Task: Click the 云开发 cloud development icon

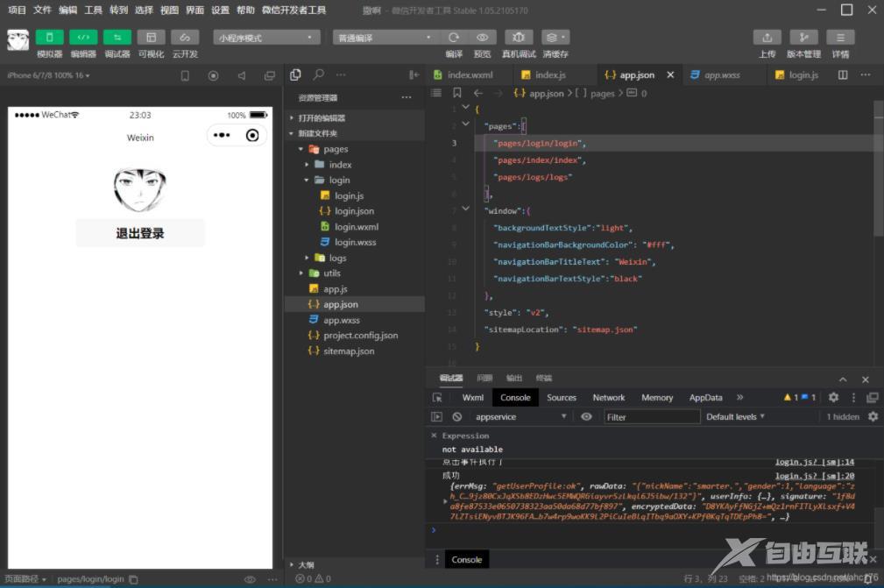Action: coord(184,38)
